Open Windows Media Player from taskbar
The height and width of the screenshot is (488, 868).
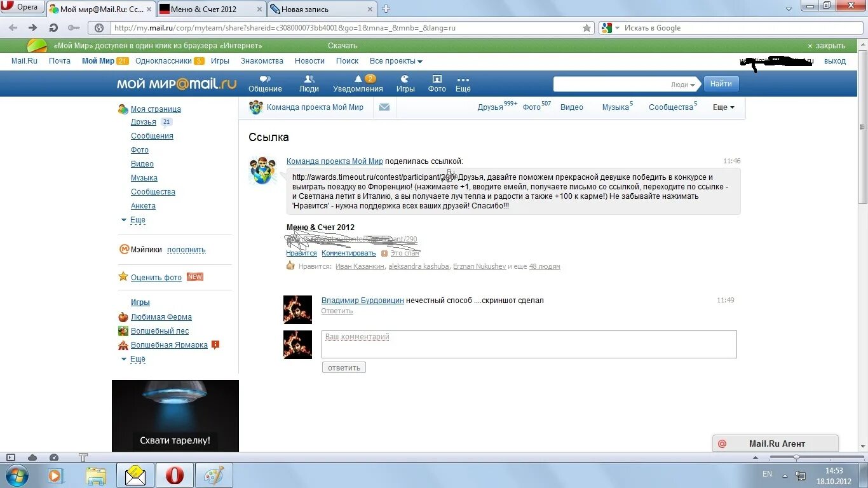[55, 475]
